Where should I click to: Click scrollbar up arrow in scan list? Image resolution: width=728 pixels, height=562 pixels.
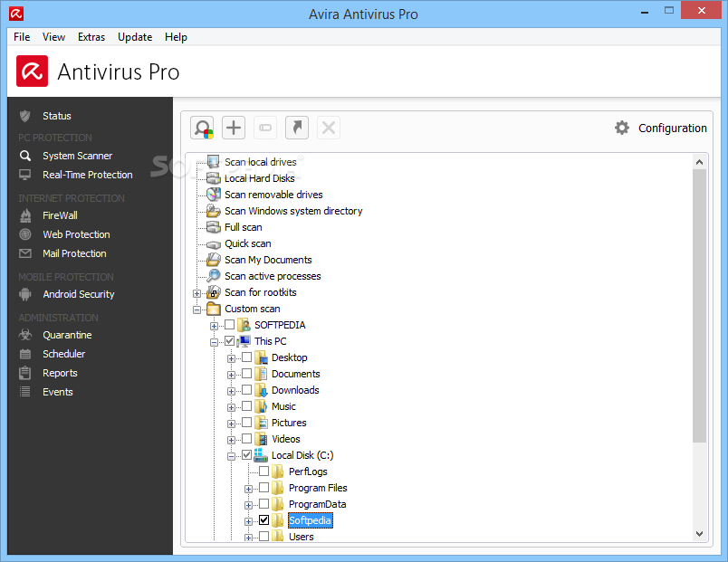699,162
